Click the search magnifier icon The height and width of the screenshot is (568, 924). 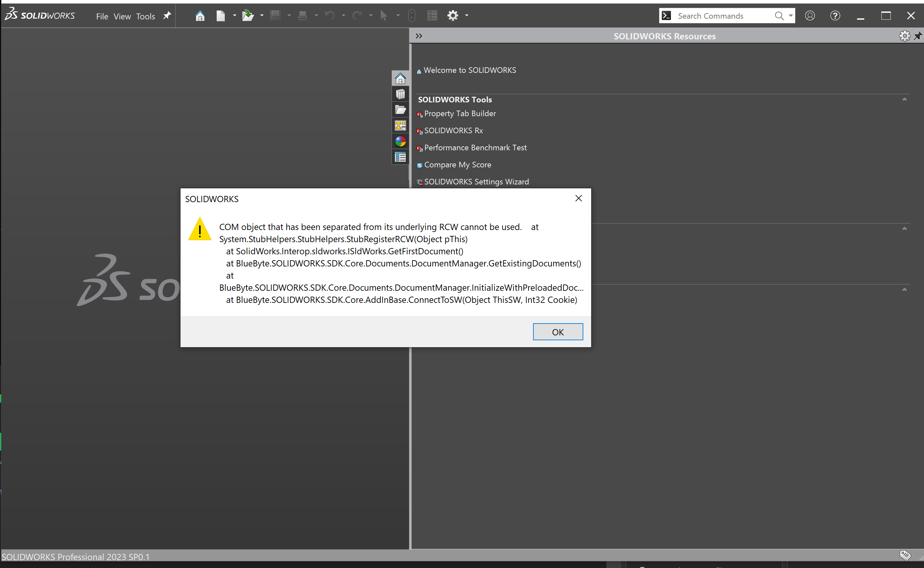[x=779, y=16]
